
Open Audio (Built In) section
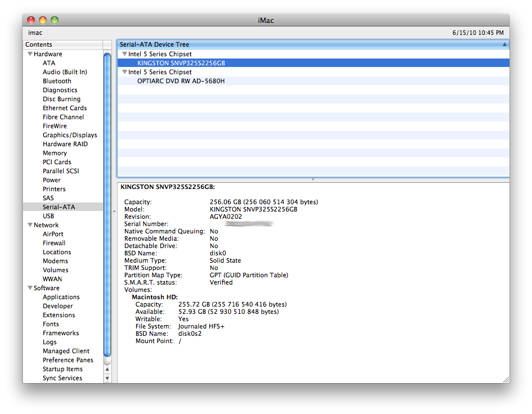(65, 72)
